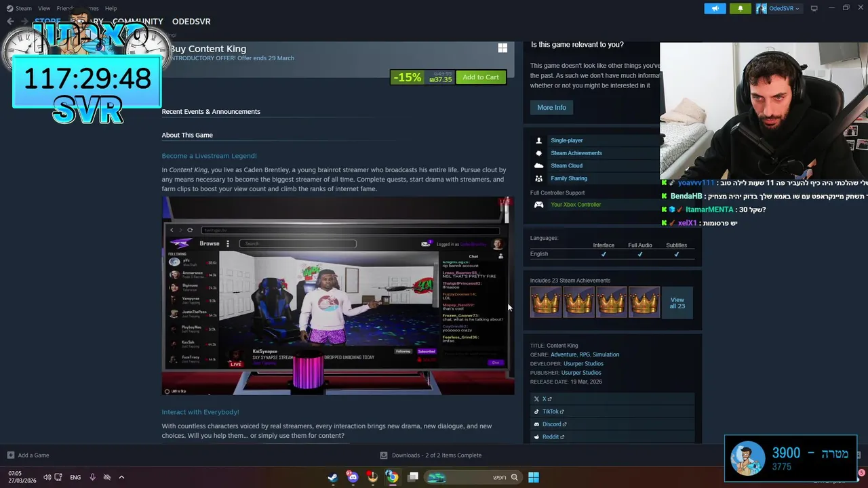Screen dimensions: 868x488
Task: Click the release date '19 Mar, 2026'
Action: tap(587, 382)
